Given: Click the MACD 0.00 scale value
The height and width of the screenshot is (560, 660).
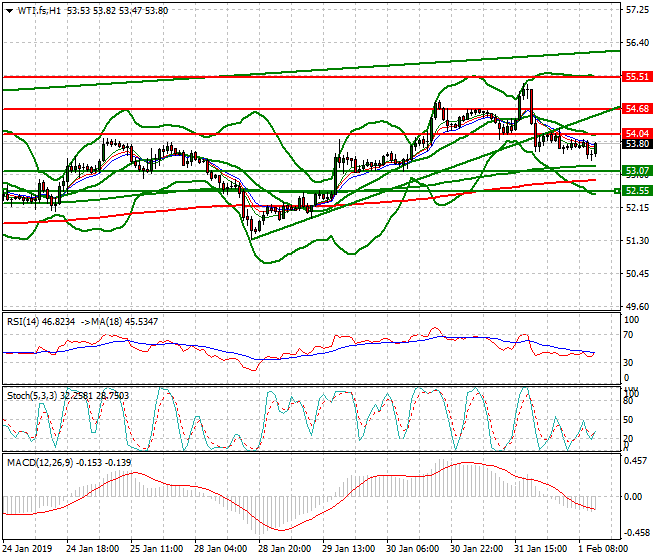Looking at the screenshot, I should tap(633, 497).
